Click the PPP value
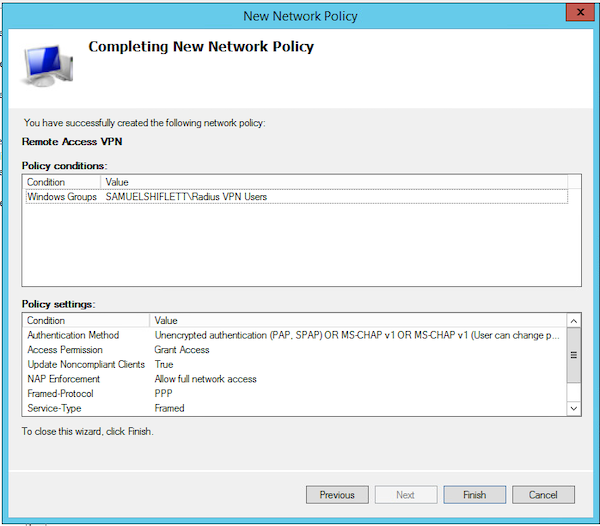 pyautogui.click(x=163, y=393)
